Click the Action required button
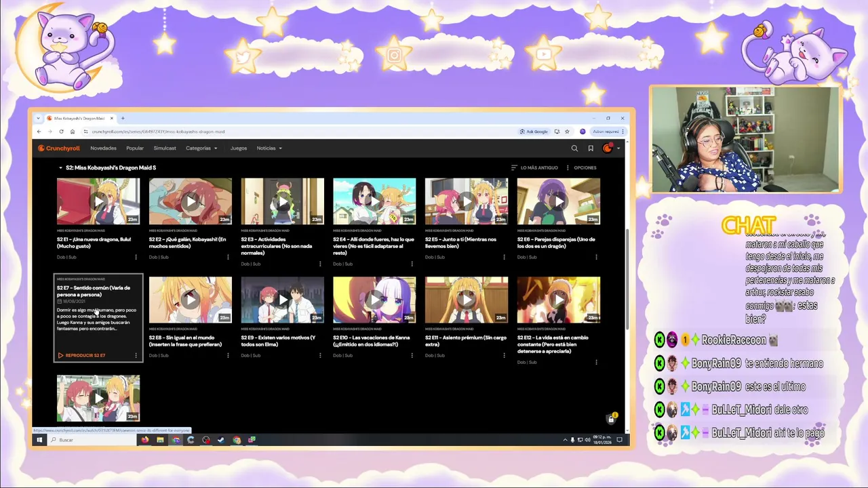The image size is (868, 488). [606, 131]
